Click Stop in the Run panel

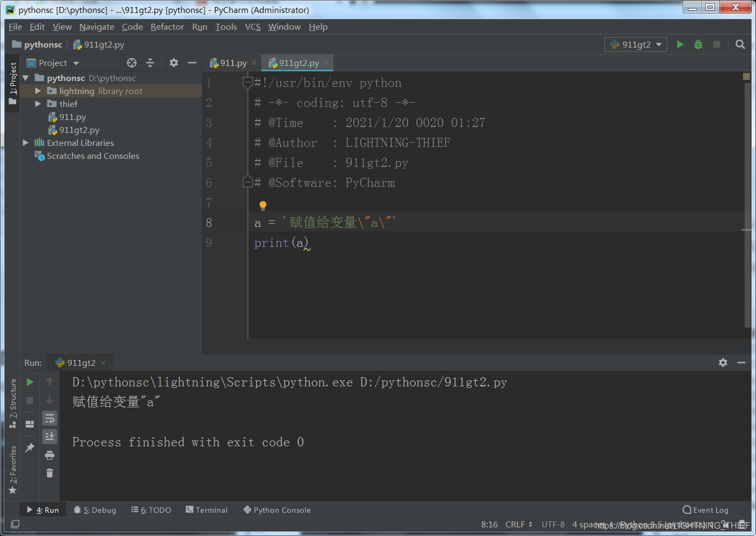(x=30, y=400)
